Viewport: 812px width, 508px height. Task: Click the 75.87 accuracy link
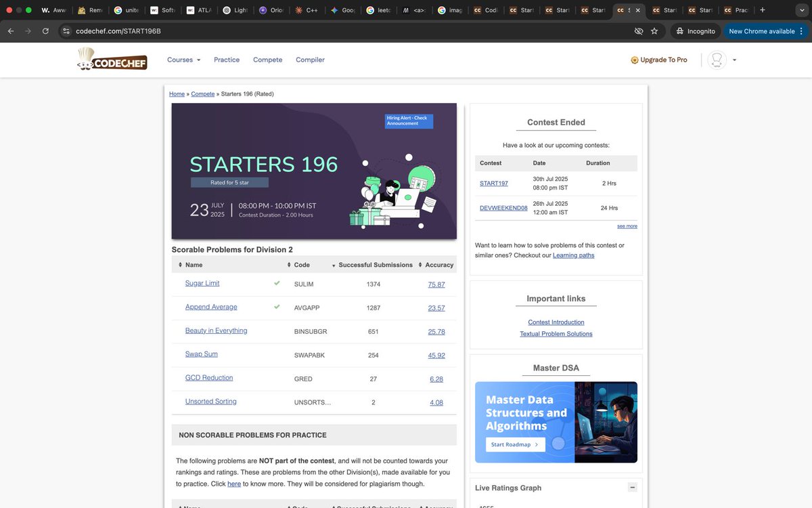pos(436,284)
